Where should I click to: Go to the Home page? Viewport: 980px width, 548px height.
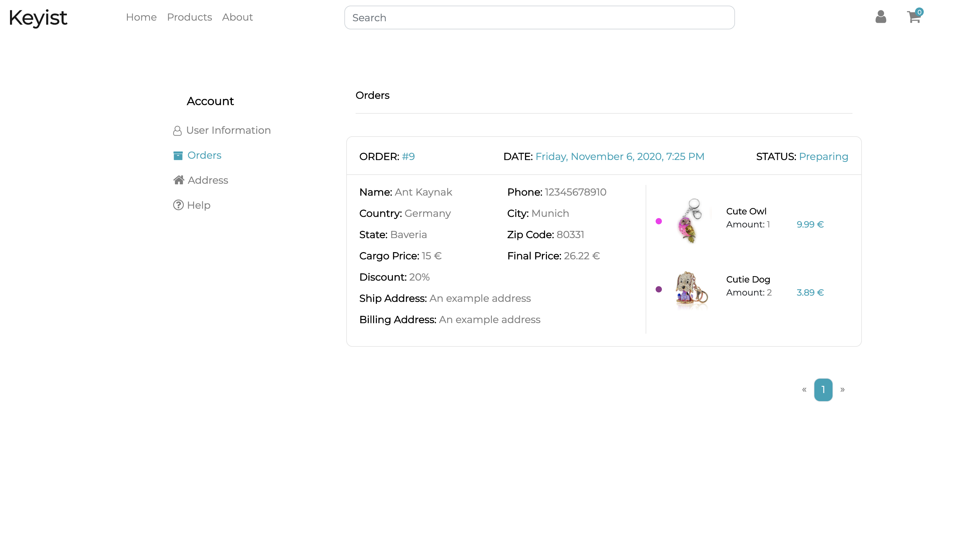tap(141, 17)
